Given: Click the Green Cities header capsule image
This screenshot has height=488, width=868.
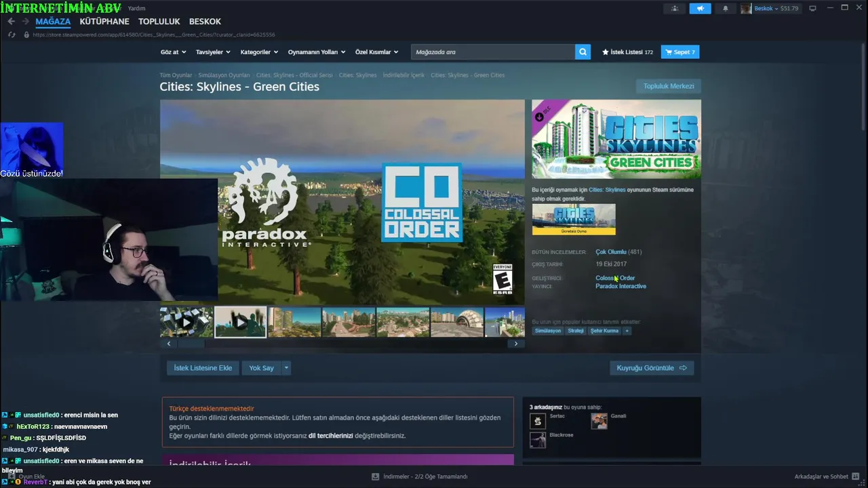Looking at the screenshot, I should [616, 139].
